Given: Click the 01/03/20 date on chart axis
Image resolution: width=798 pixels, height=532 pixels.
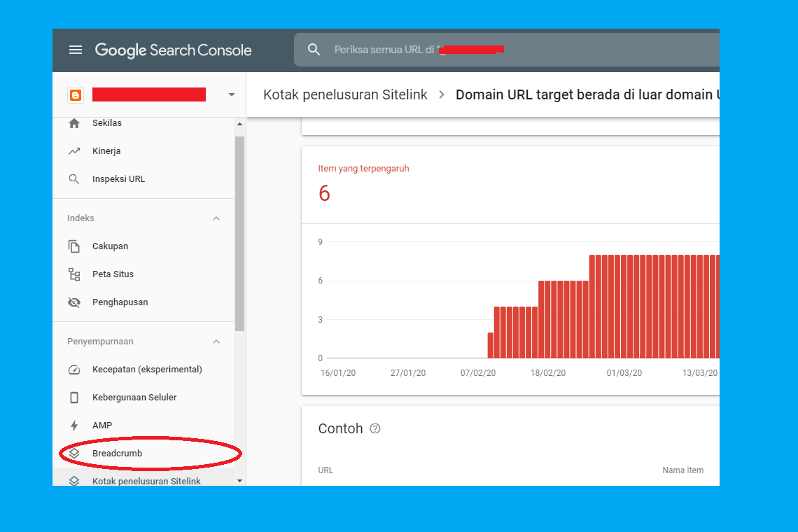Looking at the screenshot, I should [624, 373].
